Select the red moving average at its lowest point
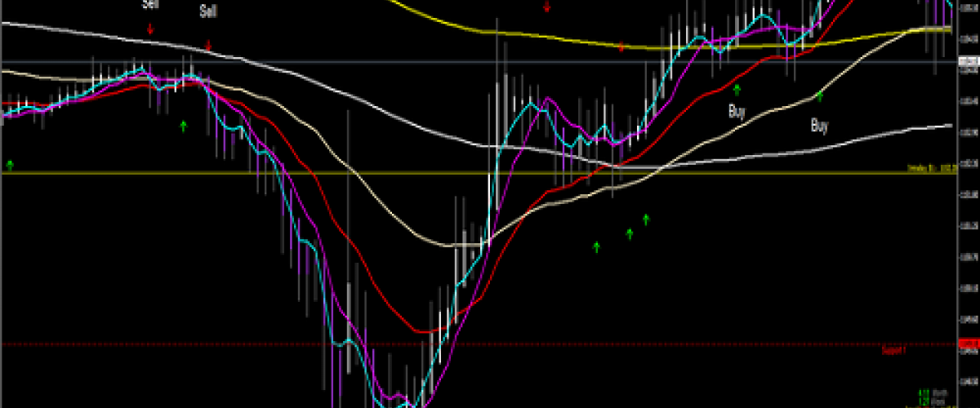Screen dimensions: 980x408 [x=425, y=331]
